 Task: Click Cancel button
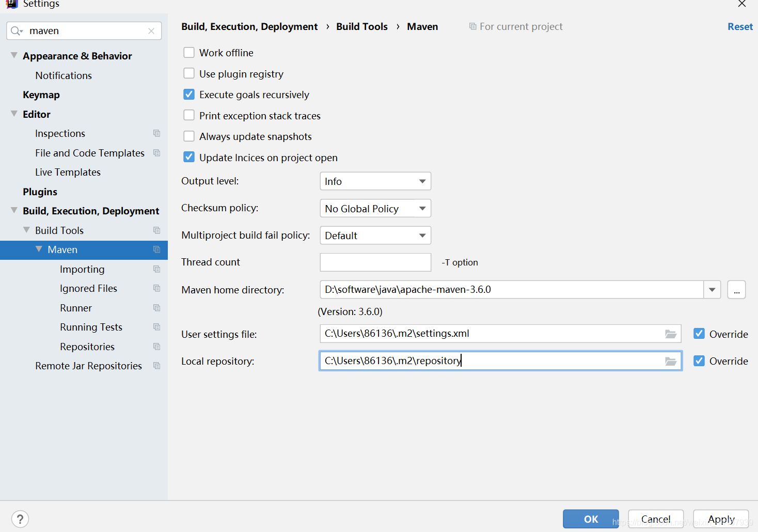click(x=656, y=519)
